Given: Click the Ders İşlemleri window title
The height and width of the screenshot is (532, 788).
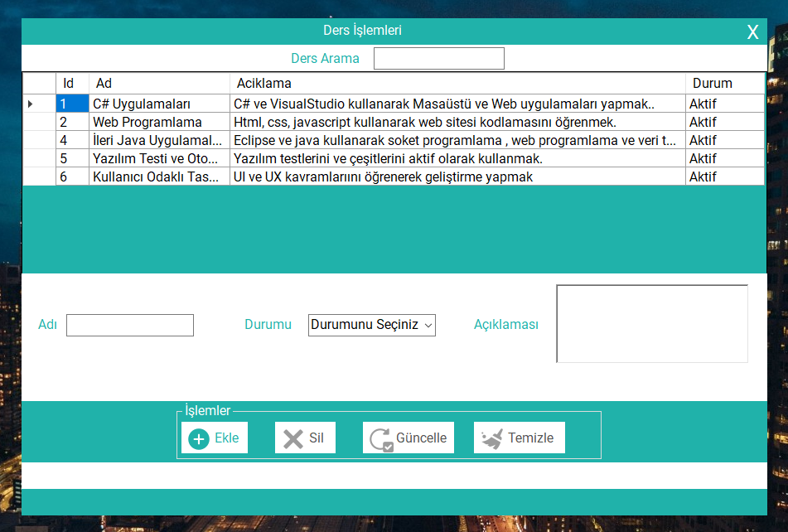Looking at the screenshot, I should 362,30.
